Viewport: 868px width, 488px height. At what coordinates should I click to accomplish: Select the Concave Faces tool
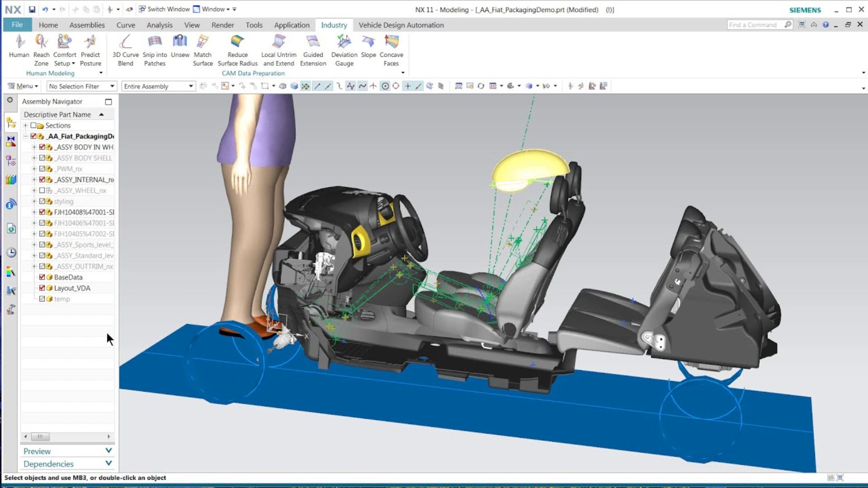391,51
